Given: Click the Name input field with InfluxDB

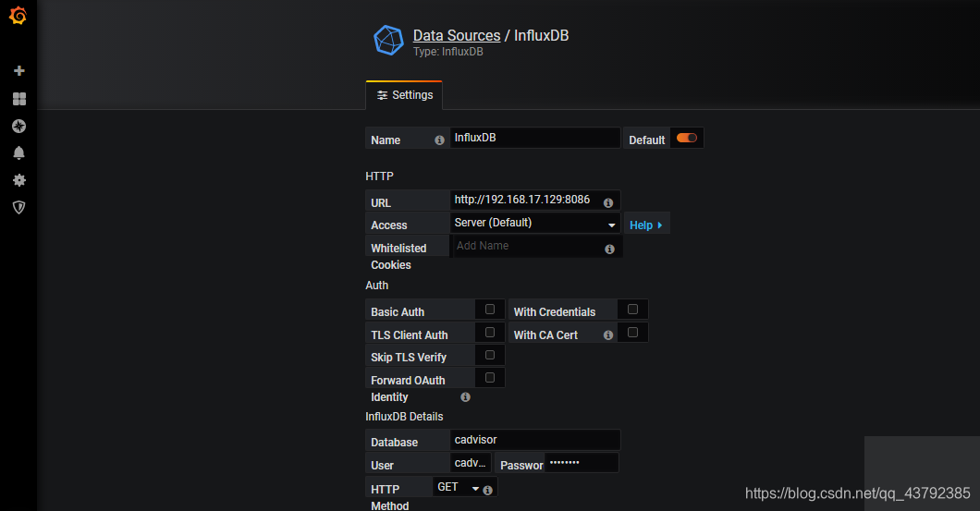Looking at the screenshot, I should click(535, 138).
